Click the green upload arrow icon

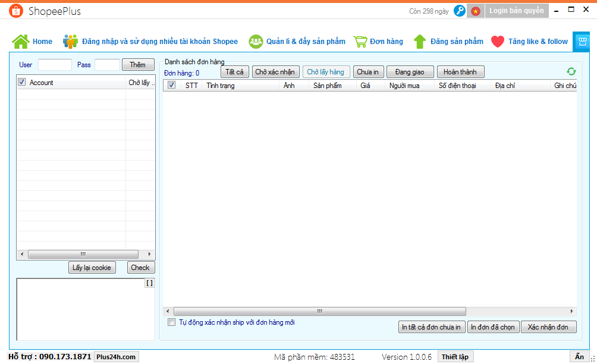click(420, 42)
